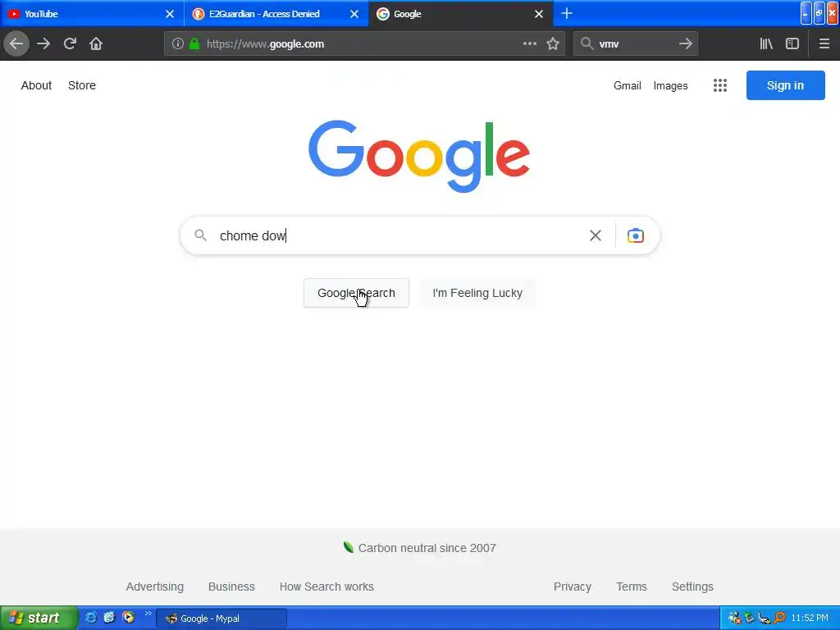
Task: Open Advertising footer link
Action: [155, 587]
